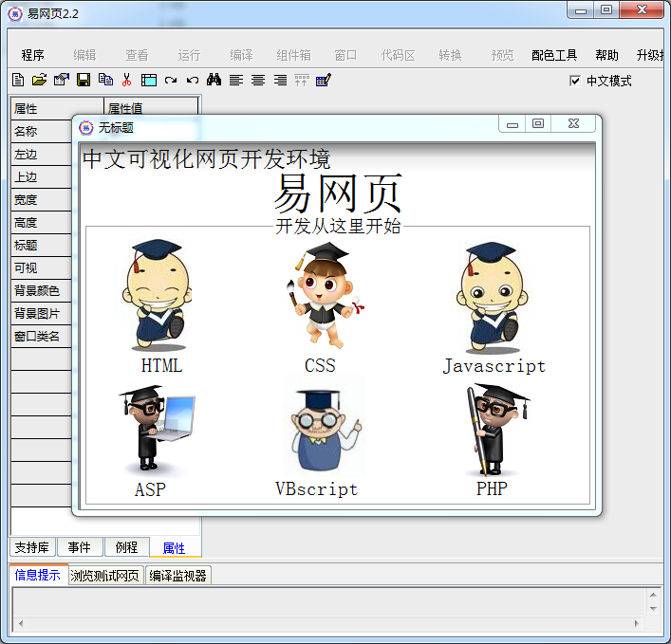Click the Center align toolbar icon
Image resolution: width=671 pixels, height=644 pixels.
258,81
